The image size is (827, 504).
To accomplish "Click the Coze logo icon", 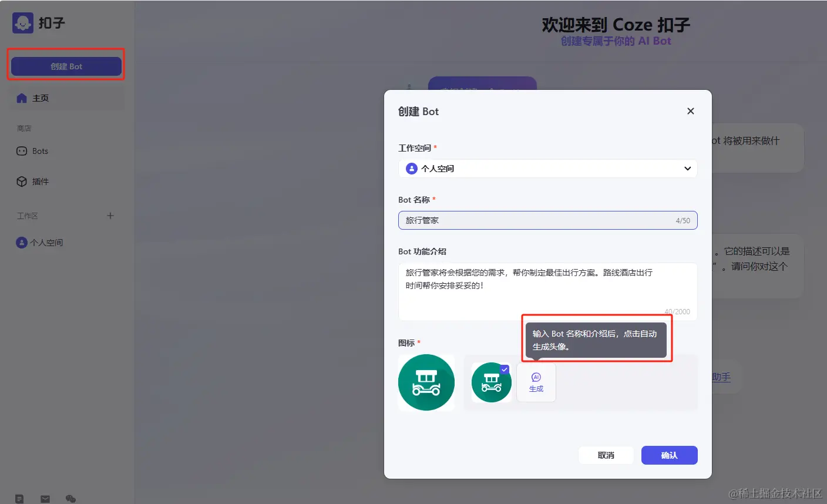I will (23, 23).
